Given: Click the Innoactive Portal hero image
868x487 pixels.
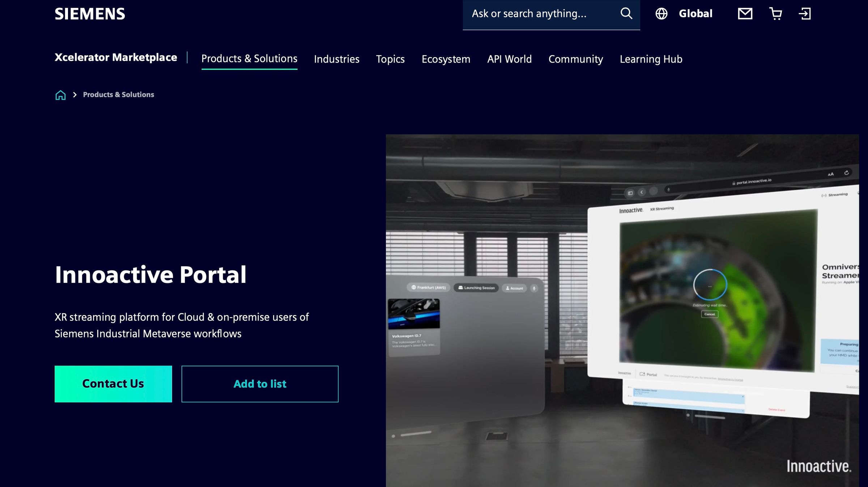Looking at the screenshot, I should 622,311.
